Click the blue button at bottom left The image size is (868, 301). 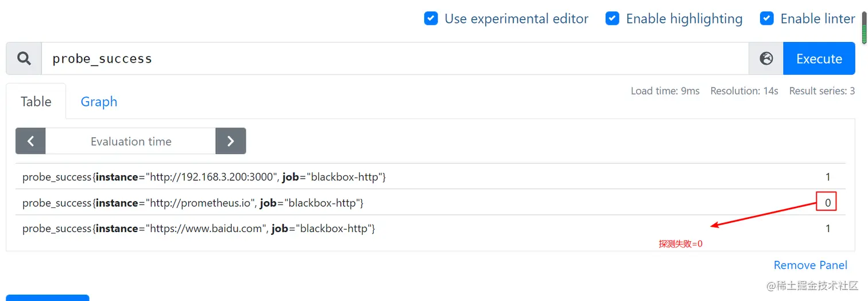[x=47, y=298]
